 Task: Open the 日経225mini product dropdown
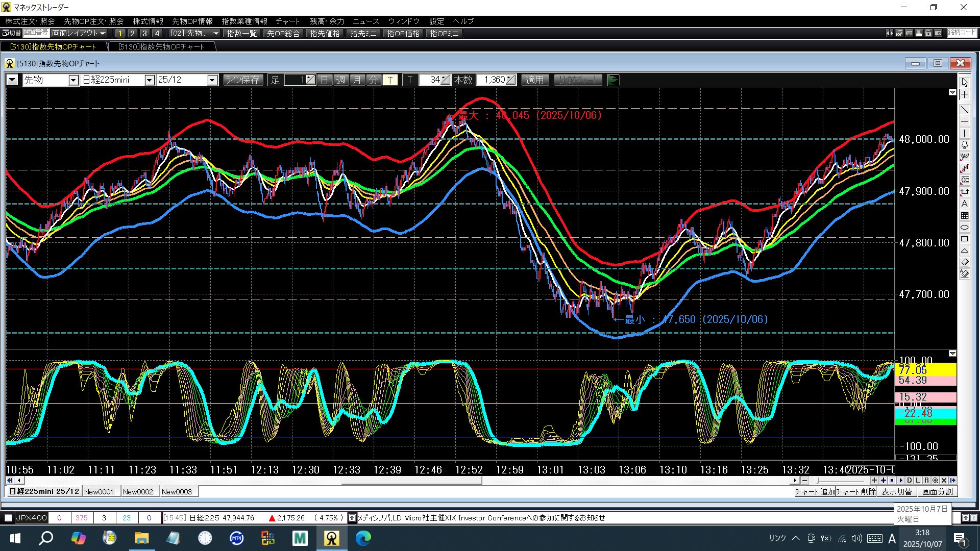pyautogui.click(x=149, y=80)
